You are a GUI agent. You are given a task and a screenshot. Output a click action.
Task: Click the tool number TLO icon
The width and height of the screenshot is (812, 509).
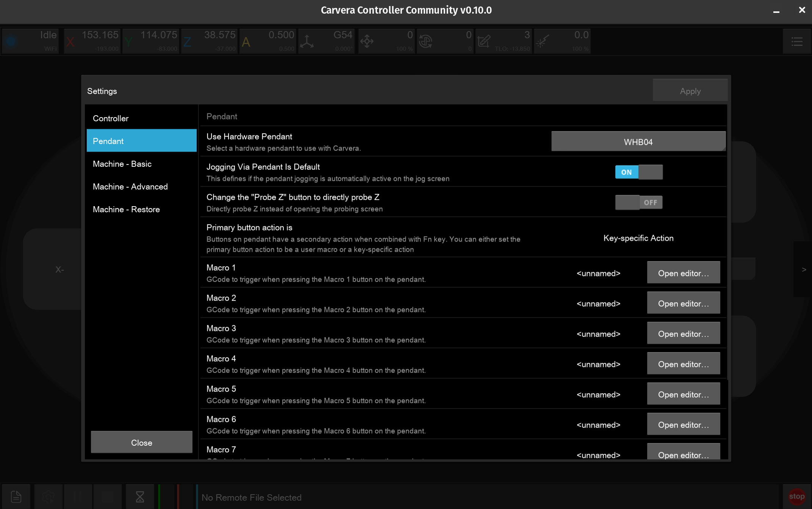pyautogui.click(x=484, y=41)
